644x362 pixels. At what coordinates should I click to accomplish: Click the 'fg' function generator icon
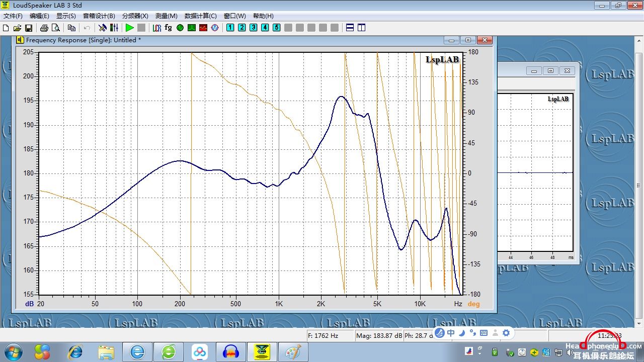pos(169,28)
